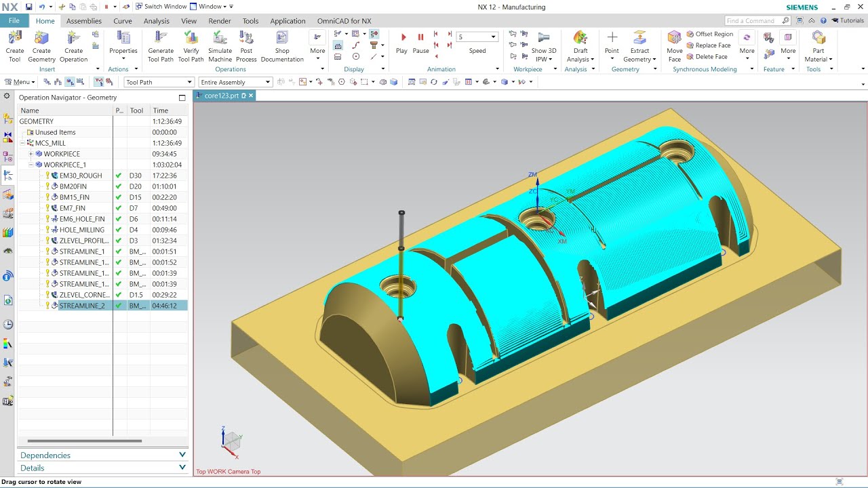The height and width of the screenshot is (488, 868).
Task: Minimize the ribbon with the caret icon
Action: click(x=812, y=21)
